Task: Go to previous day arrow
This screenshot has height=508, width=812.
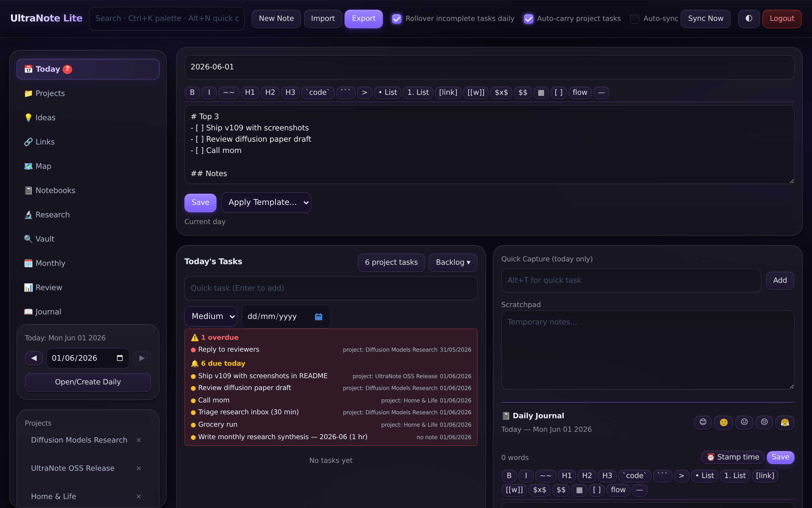Action: pos(34,358)
